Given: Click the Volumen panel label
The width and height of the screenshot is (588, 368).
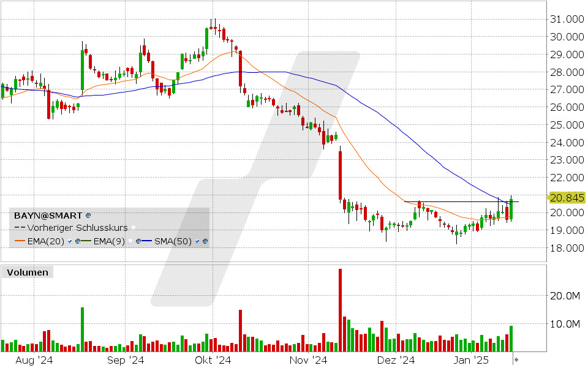Looking at the screenshot, I should pyautogui.click(x=28, y=272).
